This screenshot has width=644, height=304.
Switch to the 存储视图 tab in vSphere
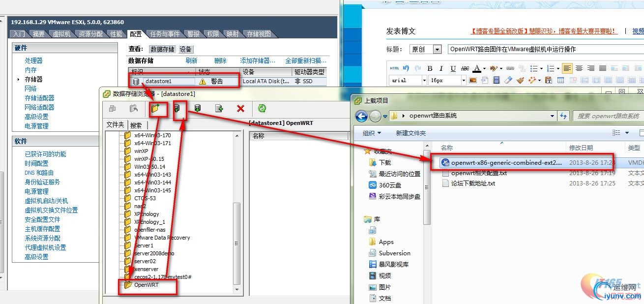(259, 34)
